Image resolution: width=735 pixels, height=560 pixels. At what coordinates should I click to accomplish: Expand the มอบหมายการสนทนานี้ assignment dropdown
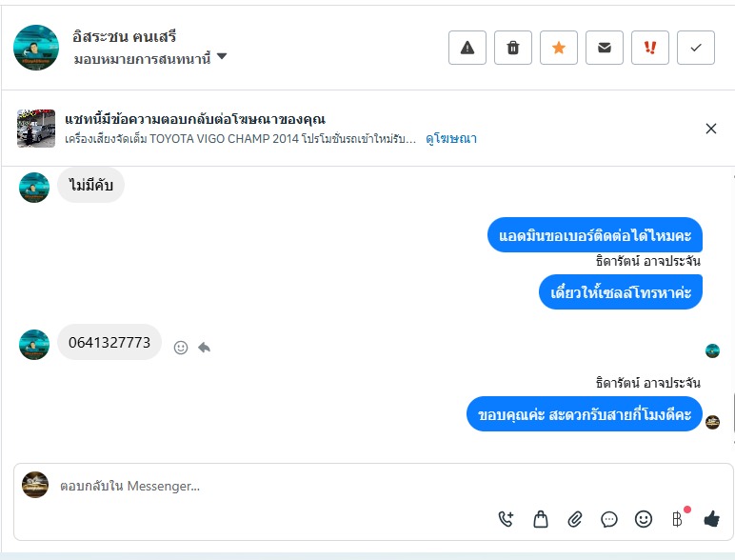click(221, 57)
